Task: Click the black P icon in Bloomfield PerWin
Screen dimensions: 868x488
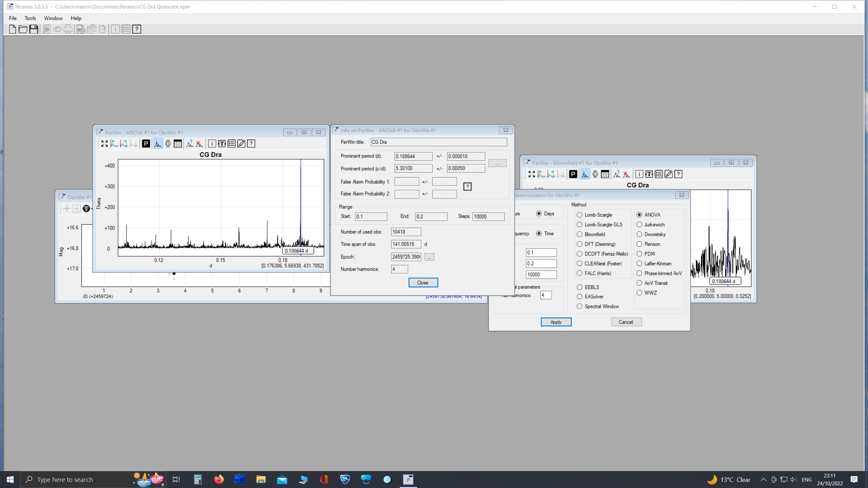Action: [573, 174]
